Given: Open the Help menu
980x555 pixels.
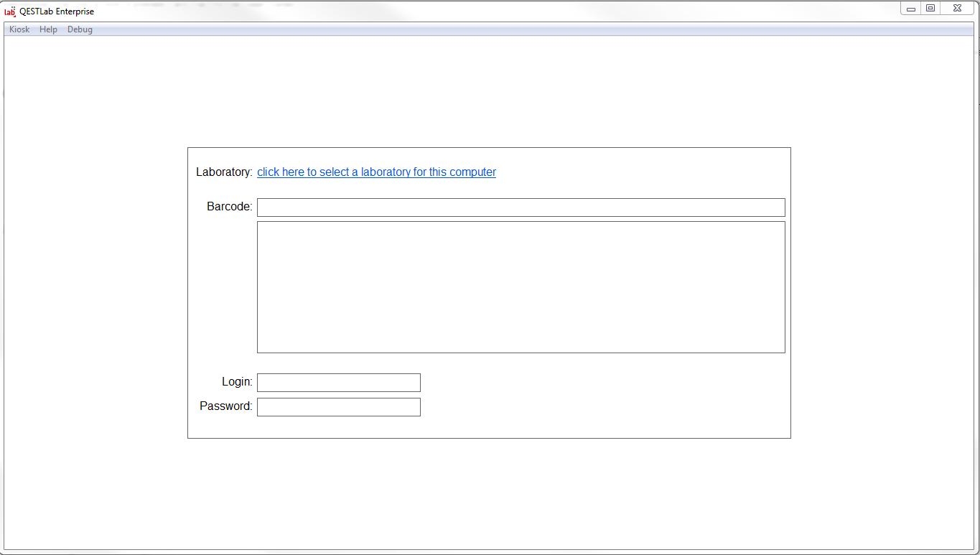Looking at the screenshot, I should (48, 29).
